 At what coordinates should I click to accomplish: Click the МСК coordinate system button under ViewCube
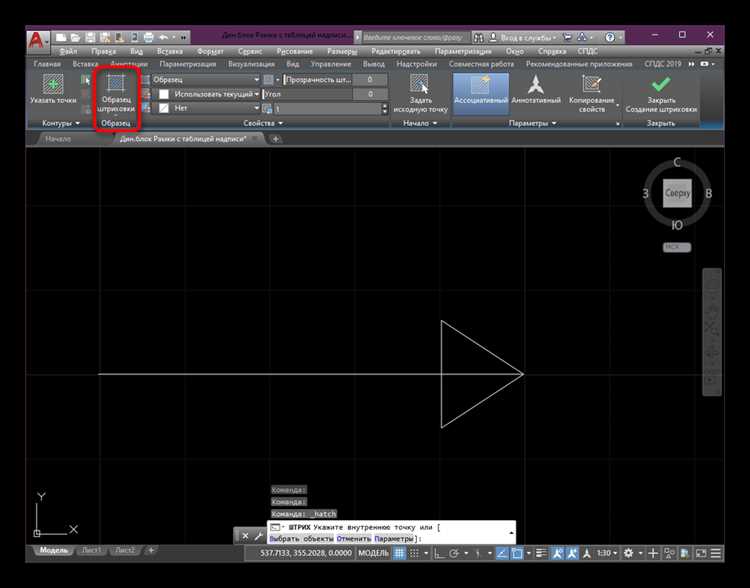click(676, 247)
